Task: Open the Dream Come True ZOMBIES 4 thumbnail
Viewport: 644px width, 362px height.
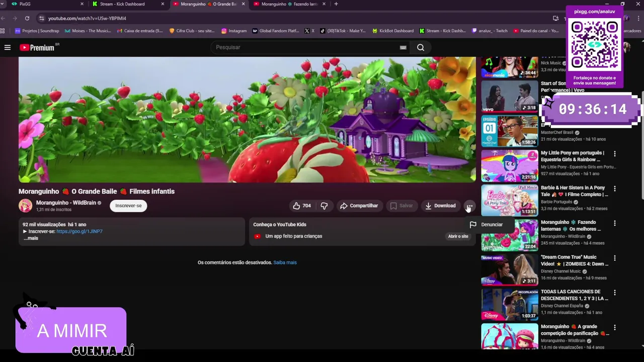Action: pos(509,269)
